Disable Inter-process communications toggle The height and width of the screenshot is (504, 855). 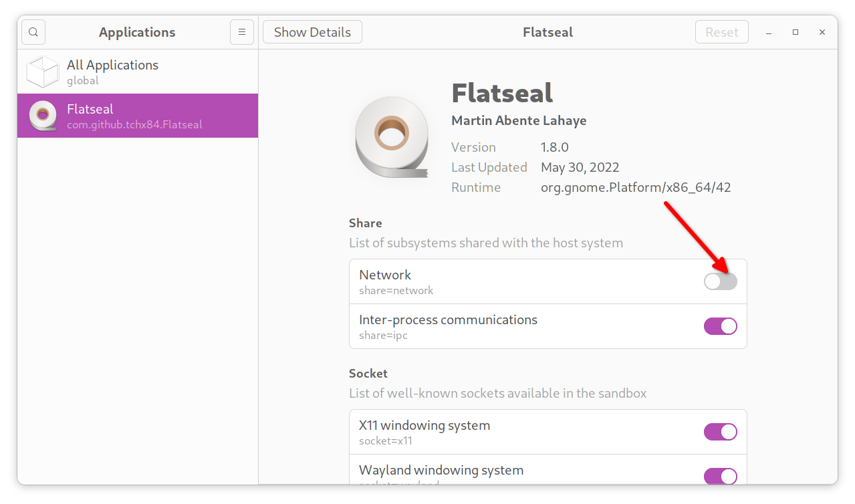click(x=721, y=326)
